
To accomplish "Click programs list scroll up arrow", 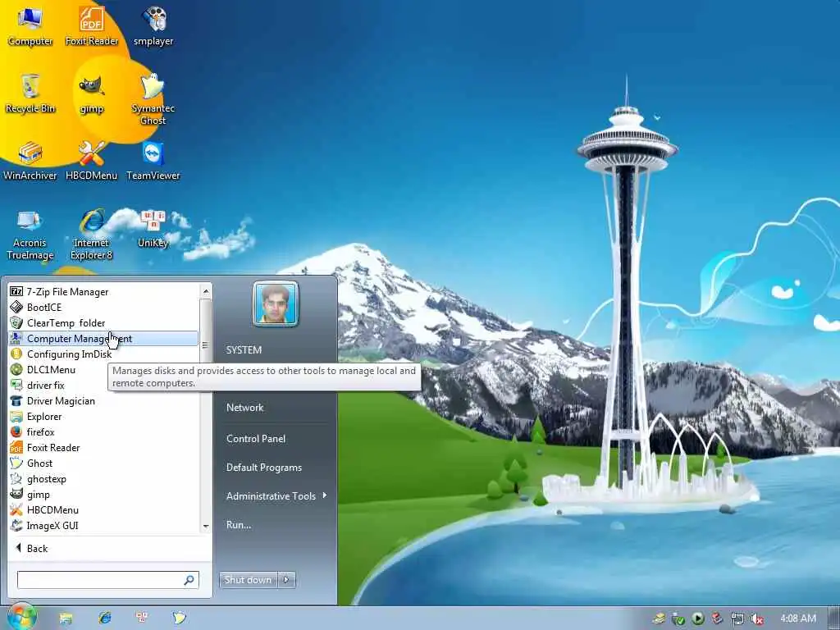I will click(206, 291).
